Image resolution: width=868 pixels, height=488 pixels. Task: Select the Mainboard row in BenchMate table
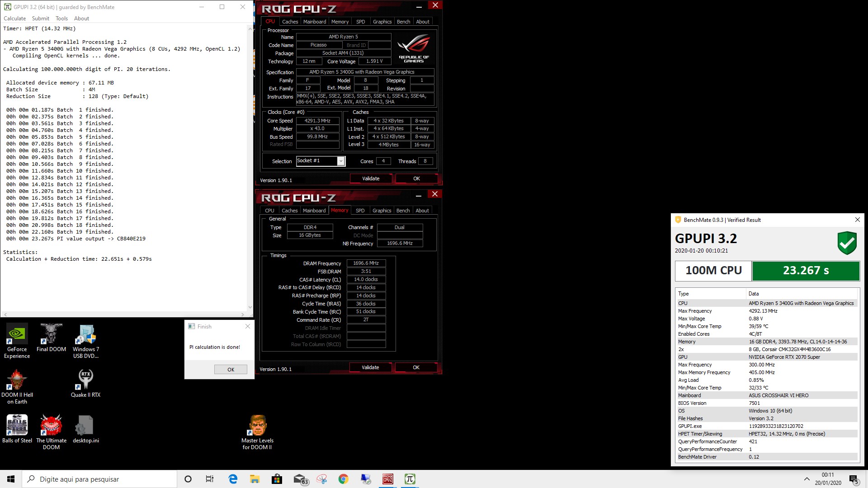click(x=766, y=395)
